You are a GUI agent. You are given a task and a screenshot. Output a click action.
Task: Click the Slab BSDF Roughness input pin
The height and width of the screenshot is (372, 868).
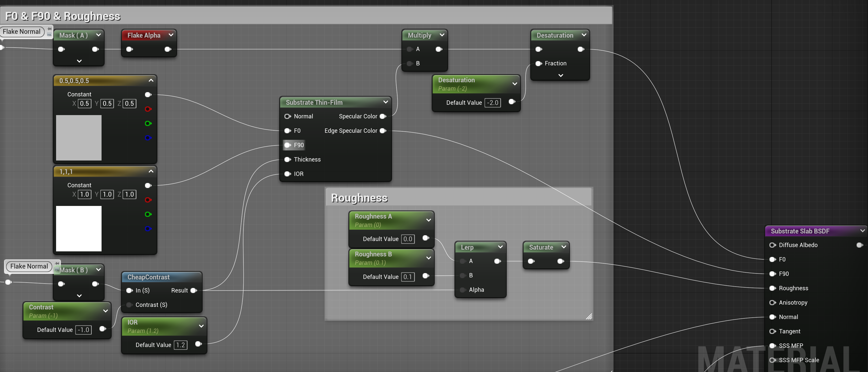point(773,288)
